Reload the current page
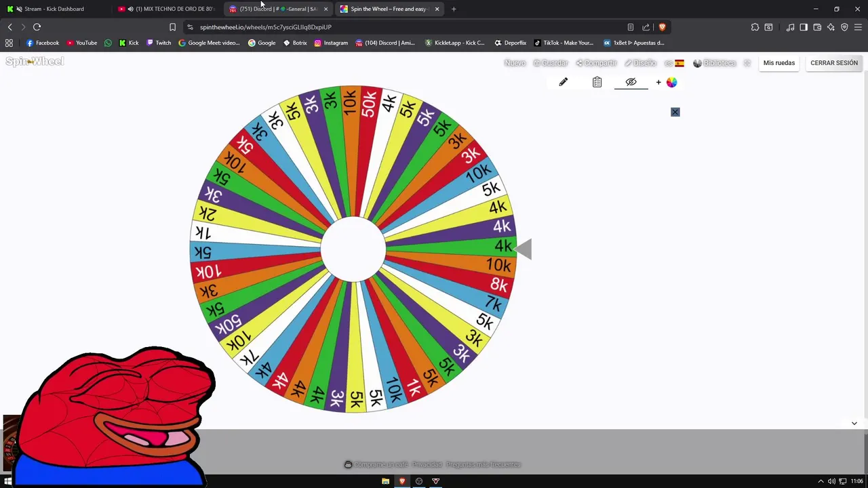The width and height of the screenshot is (868, 488). pos(37,27)
